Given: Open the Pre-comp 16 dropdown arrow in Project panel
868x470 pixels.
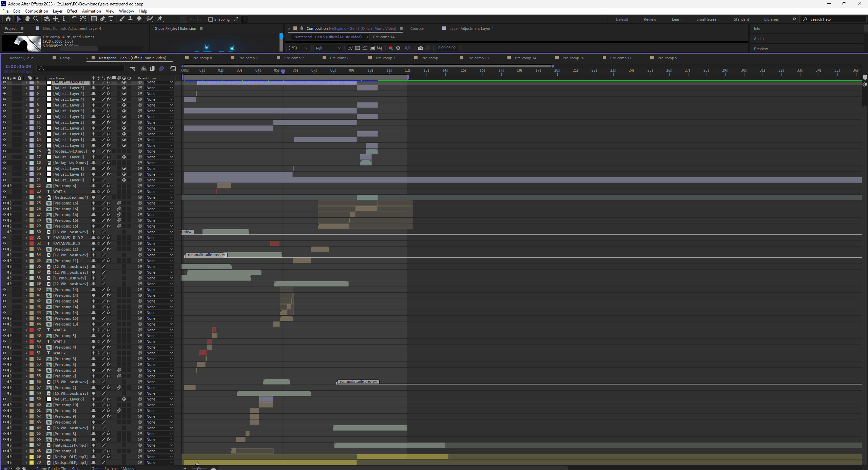Looking at the screenshot, I should [69, 37].
